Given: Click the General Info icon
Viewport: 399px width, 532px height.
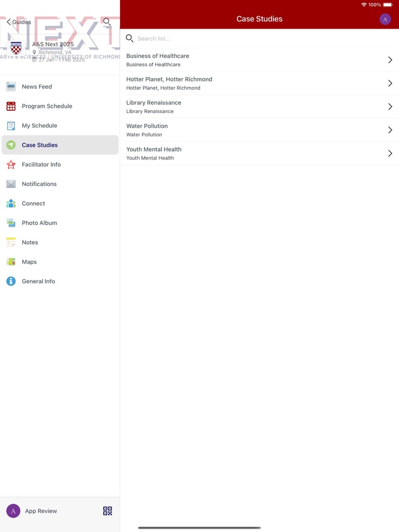Looking at the screenshot, I should (x=11, y=281).
